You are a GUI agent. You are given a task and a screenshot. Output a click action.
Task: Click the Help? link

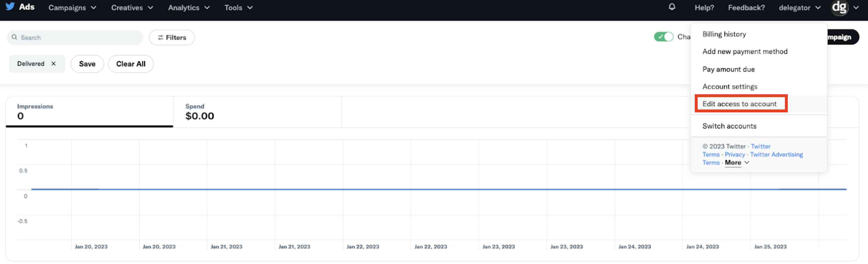click(x=704, y=7)
